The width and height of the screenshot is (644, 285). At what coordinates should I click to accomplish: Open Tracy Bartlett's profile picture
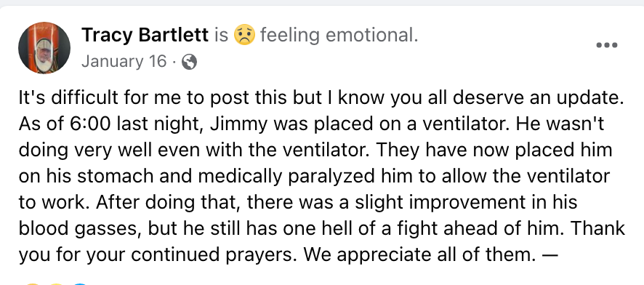click(44, 48)
